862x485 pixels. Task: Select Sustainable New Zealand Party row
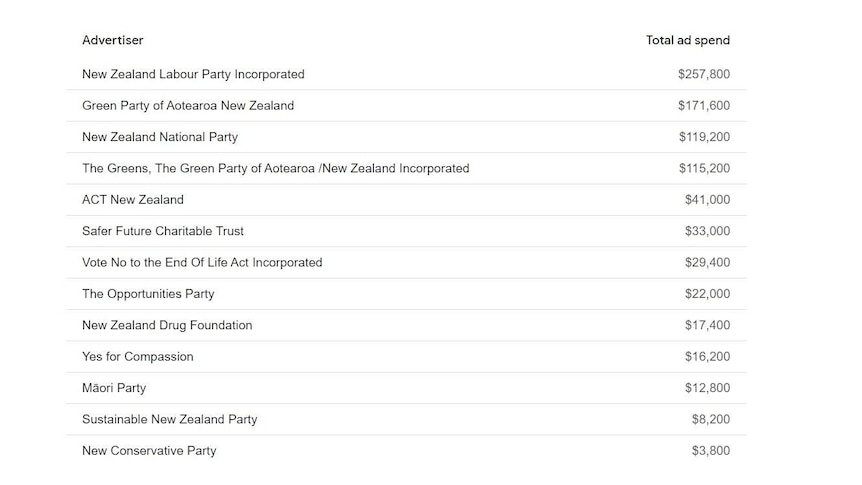[406, 419]
